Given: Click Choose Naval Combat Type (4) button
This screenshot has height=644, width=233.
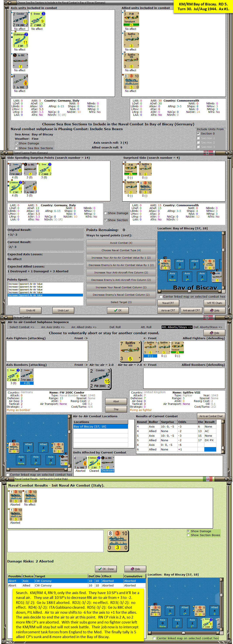Looking at the screenshot, I should coord(121,250).
